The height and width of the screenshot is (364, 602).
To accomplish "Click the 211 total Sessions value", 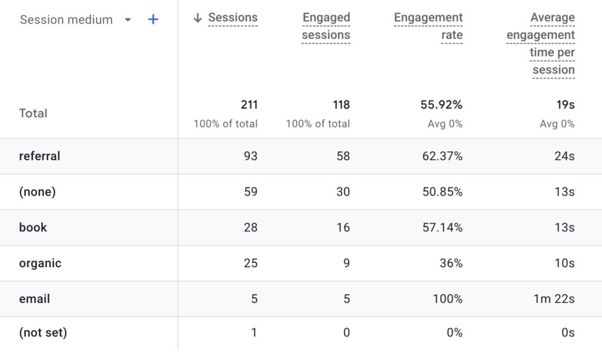I will click(249, 105).
